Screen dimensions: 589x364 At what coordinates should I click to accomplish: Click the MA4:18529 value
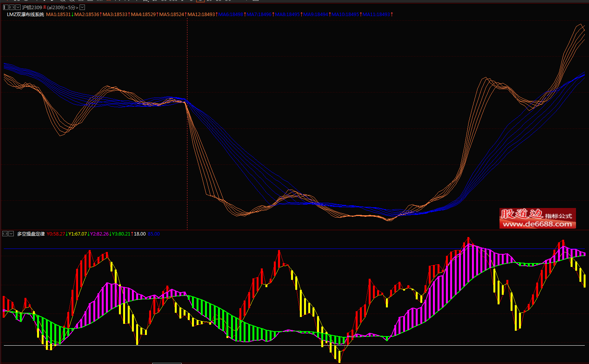(x=143, y=14)
